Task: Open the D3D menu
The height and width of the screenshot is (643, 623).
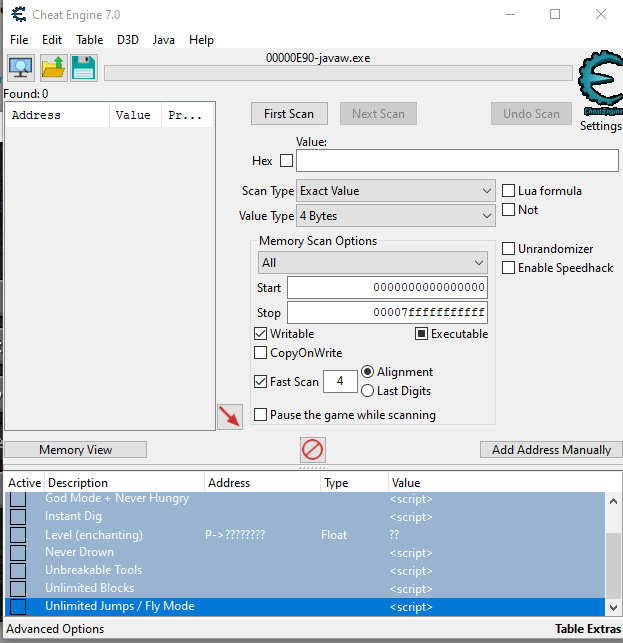Action: point(128,40)
